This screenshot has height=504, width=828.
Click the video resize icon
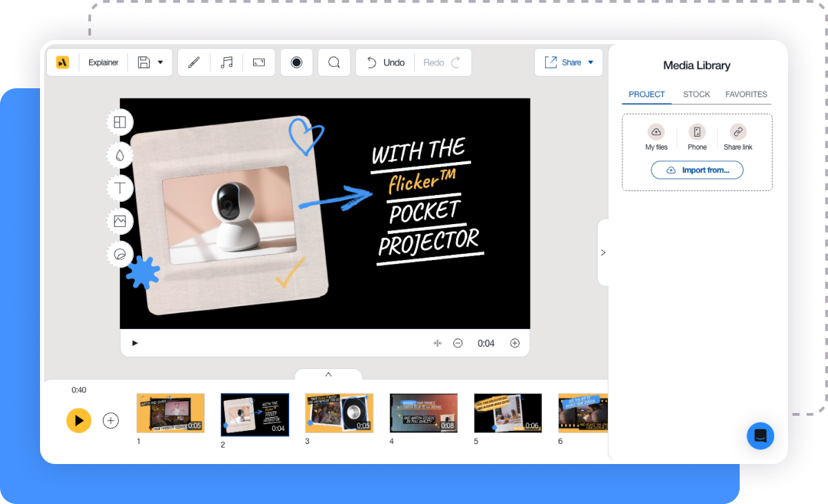coord(259,62)
